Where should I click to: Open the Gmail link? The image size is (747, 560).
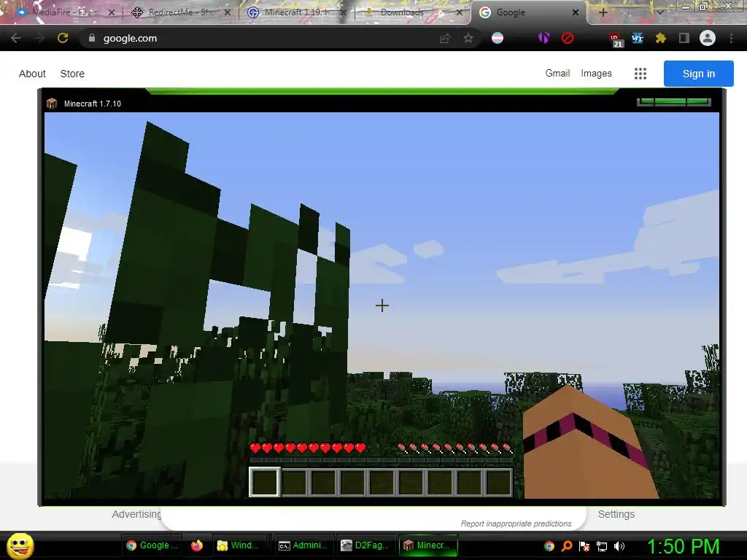[557, 74]
